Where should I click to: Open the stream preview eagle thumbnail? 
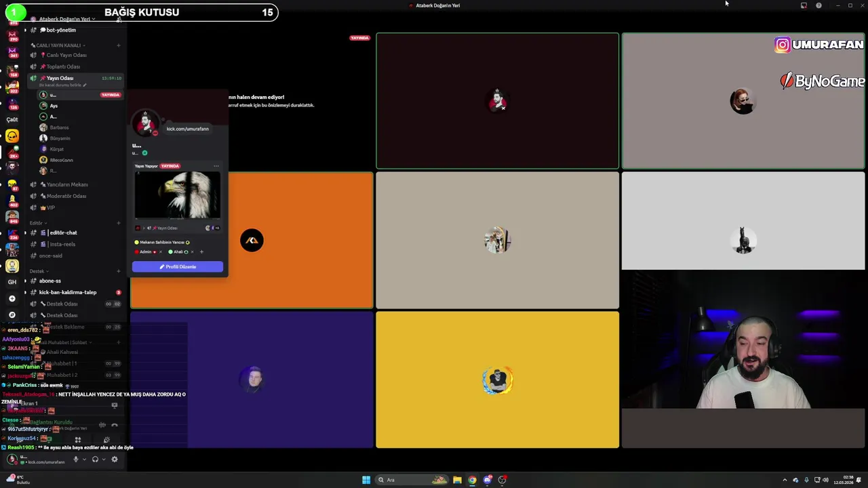coord(177,195)
